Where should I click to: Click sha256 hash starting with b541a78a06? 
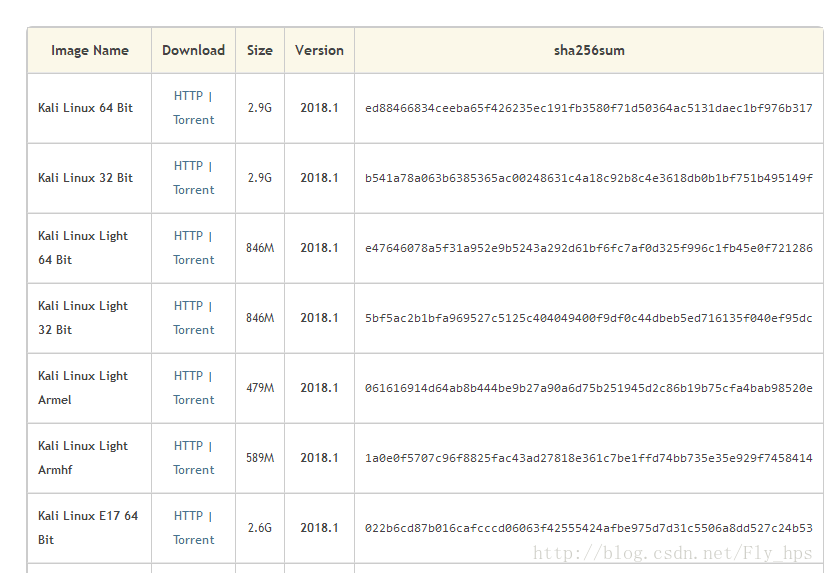click(x=589, y=178)
